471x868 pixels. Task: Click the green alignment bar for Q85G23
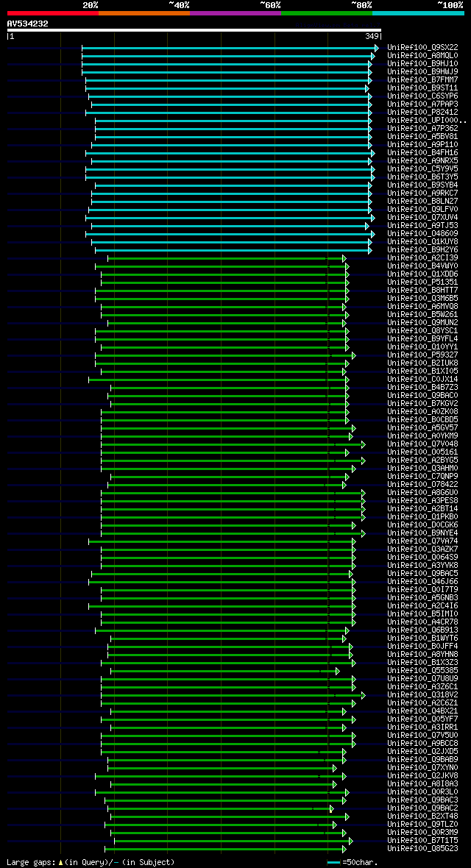coord(225,849)
